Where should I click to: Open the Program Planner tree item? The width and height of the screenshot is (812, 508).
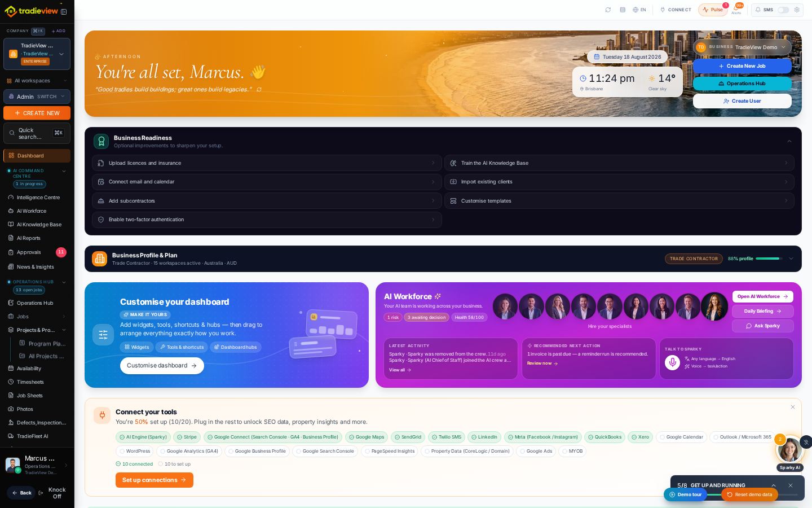pyautogui.click(x=42, y=344)
